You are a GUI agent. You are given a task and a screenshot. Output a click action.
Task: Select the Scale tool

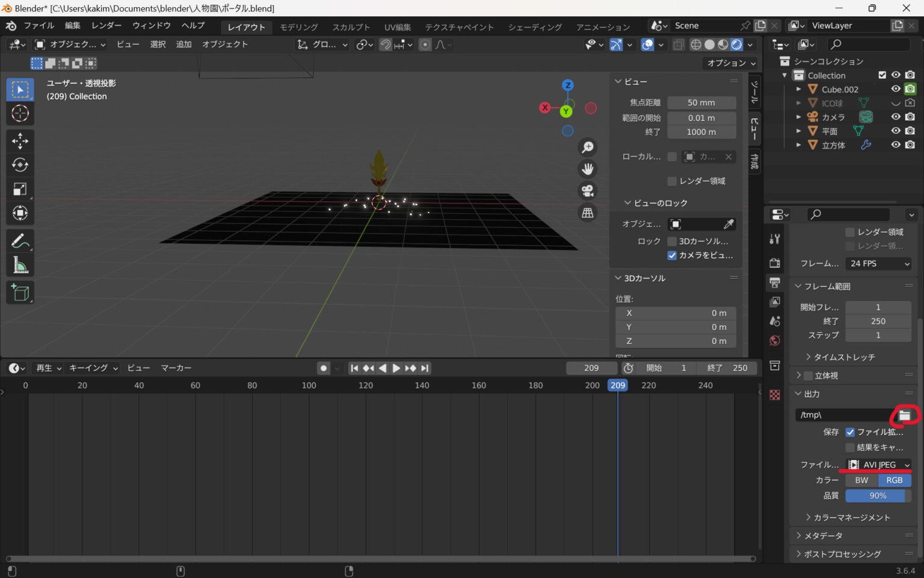20,189
